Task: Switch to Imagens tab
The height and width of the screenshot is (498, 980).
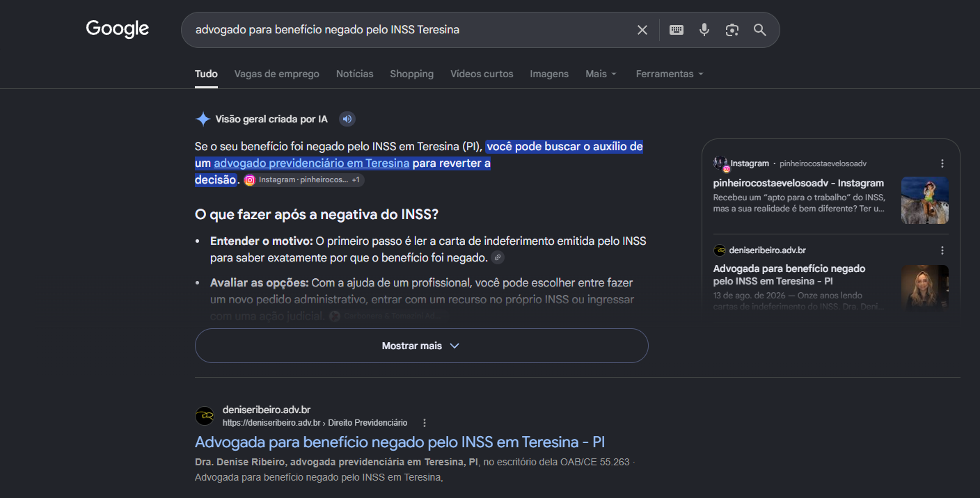Action: point(549,74)
